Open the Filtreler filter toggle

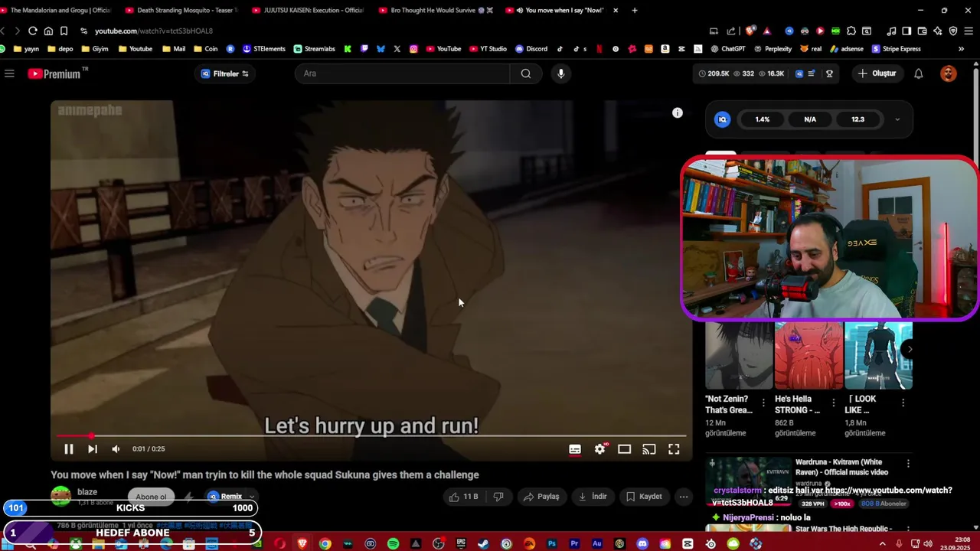point(225,73)
